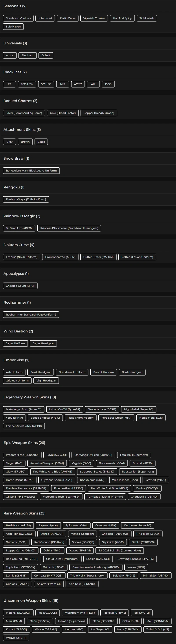Viewport: 176px width, 644px height.
Task: Click Gold (Dread Factor) ranked charm
Action: pyautogui.click(x=63, y=113)
